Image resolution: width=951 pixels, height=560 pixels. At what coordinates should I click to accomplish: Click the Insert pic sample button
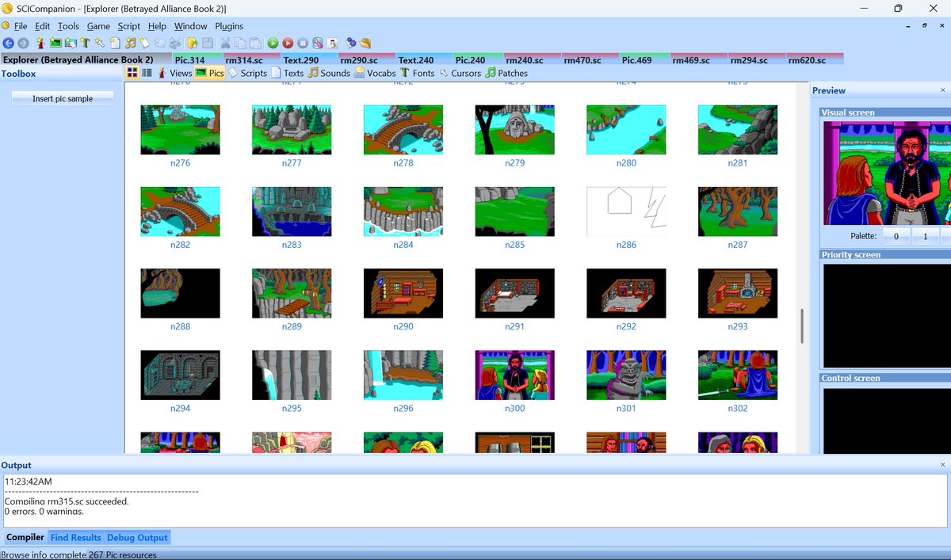63,99
